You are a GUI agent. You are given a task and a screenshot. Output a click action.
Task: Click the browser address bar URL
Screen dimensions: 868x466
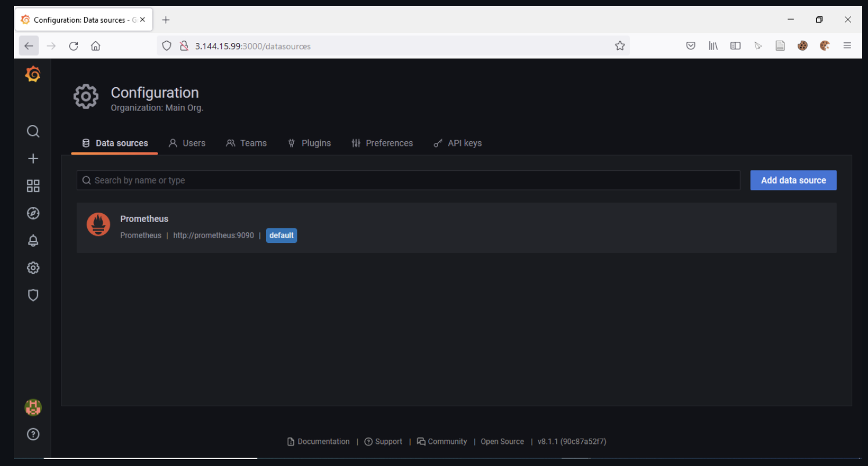tap(253, 46)
